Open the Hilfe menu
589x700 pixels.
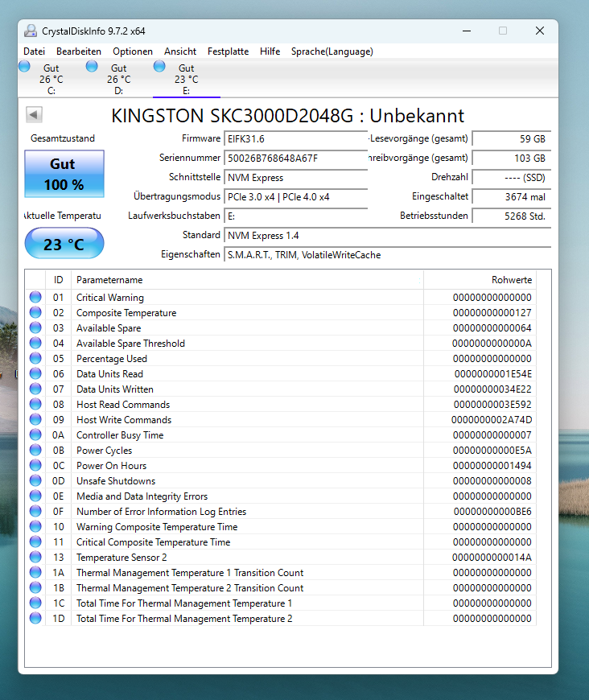270,51
